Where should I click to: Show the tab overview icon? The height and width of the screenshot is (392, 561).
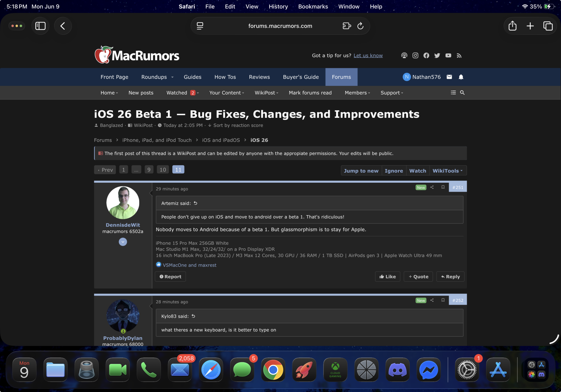pos(548,26)
